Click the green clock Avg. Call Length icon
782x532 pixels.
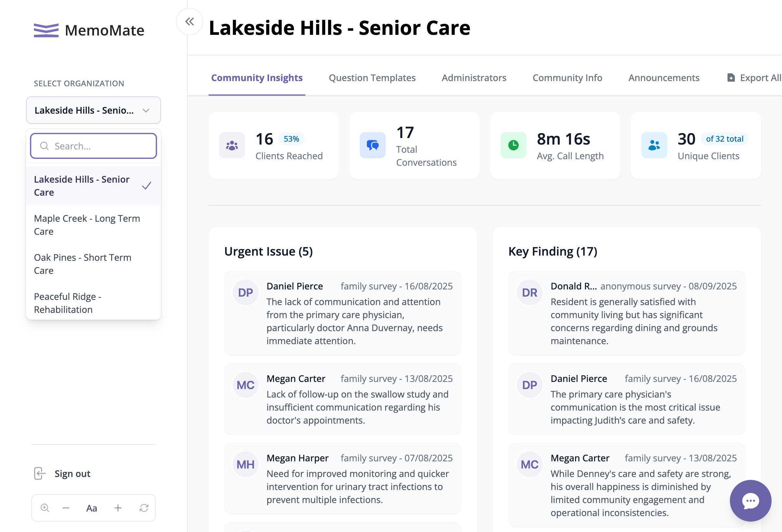[513, 145]
